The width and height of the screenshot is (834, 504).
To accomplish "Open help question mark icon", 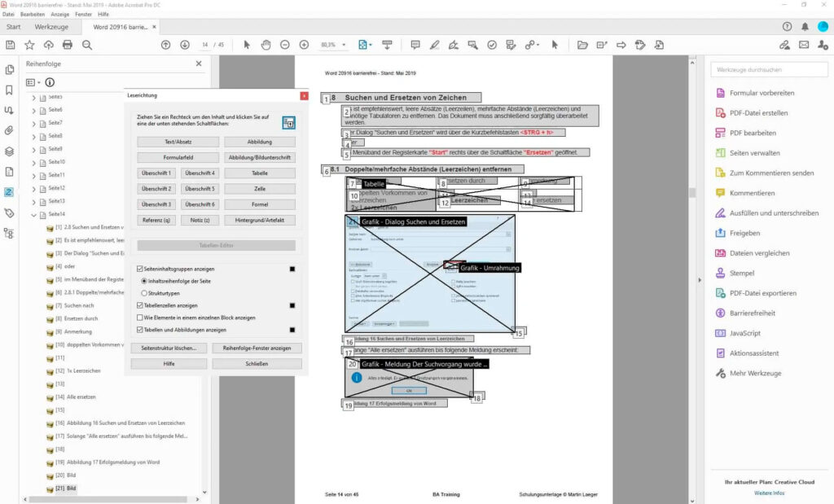I will click(x=788, y=27).
